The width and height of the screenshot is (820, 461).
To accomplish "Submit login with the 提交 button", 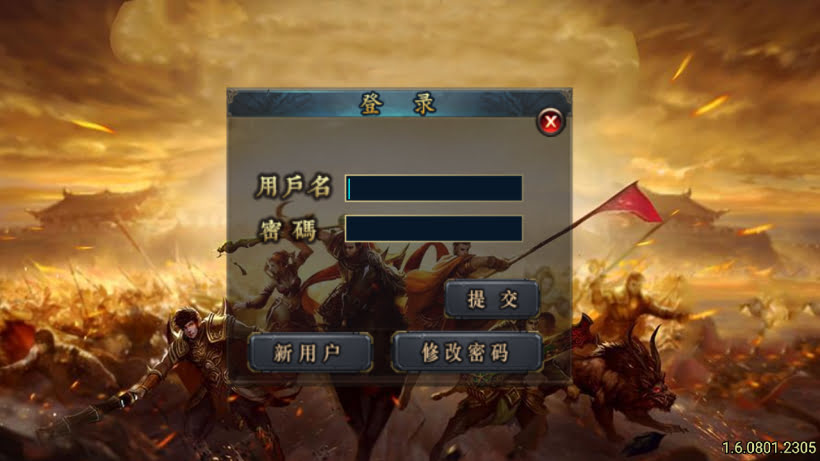I will click(x=492, y=299).
